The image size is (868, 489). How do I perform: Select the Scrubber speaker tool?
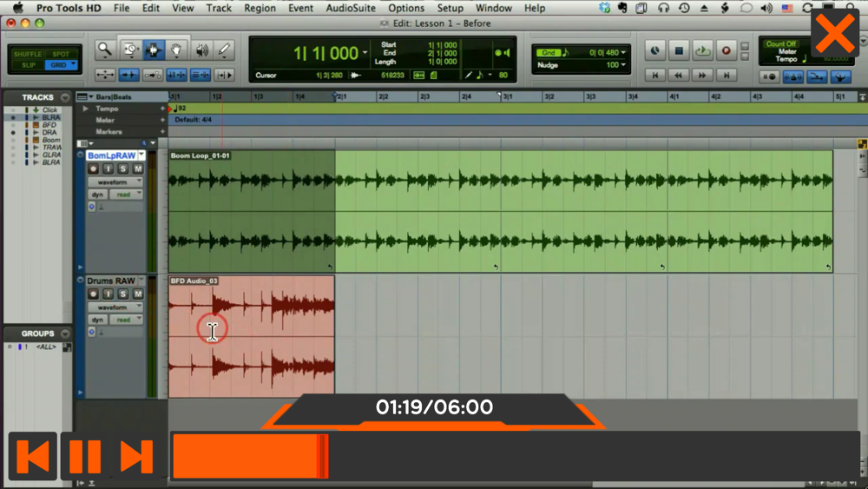coord(201,50)
